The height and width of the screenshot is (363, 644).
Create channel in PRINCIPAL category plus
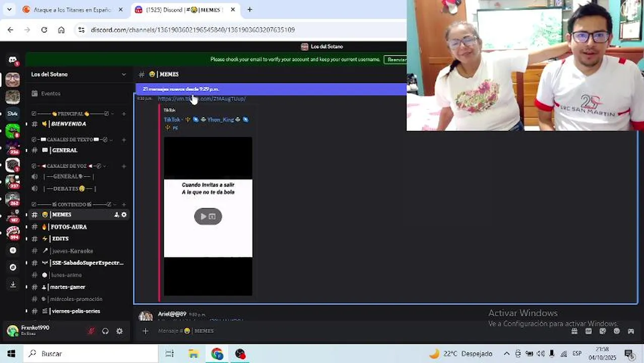point(124,114)
